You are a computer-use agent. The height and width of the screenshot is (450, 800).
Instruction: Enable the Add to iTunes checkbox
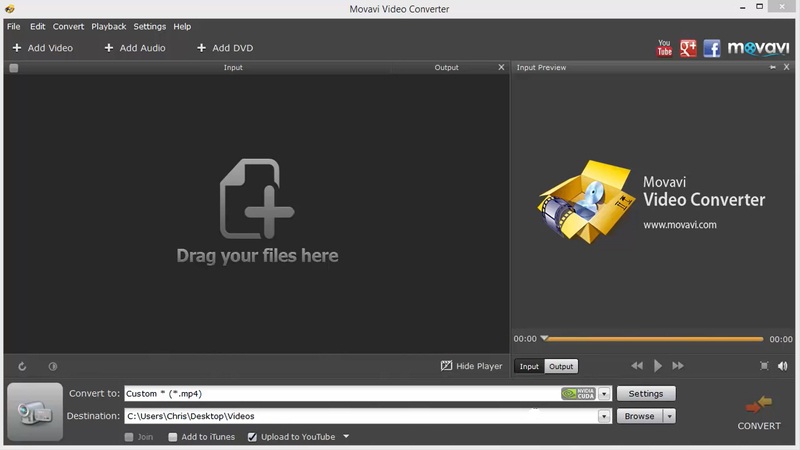(x=173, y=437)
